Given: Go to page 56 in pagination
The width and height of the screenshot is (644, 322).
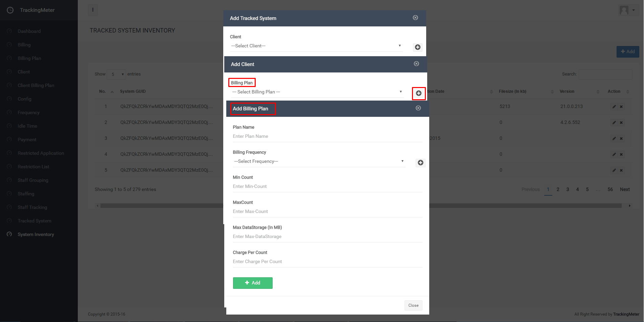Looking at the screenshot, I should coord(610,189).
